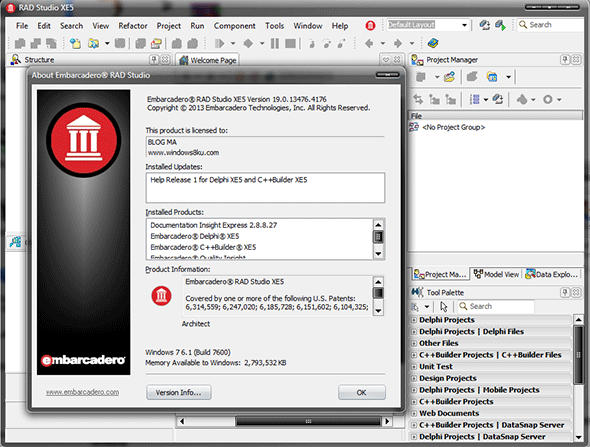
Task: Expand the Delphi Projects category
Action: [414, 320]
